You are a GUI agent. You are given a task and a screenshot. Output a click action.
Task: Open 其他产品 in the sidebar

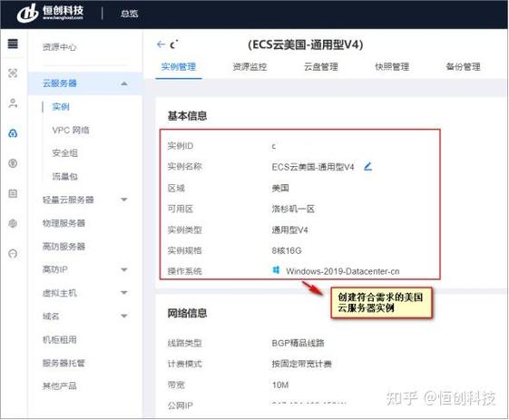tap(59, 386)
